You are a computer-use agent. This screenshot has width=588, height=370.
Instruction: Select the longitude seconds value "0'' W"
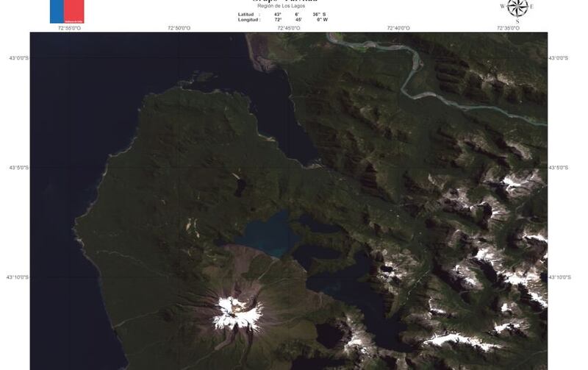(x=322, y=20)
